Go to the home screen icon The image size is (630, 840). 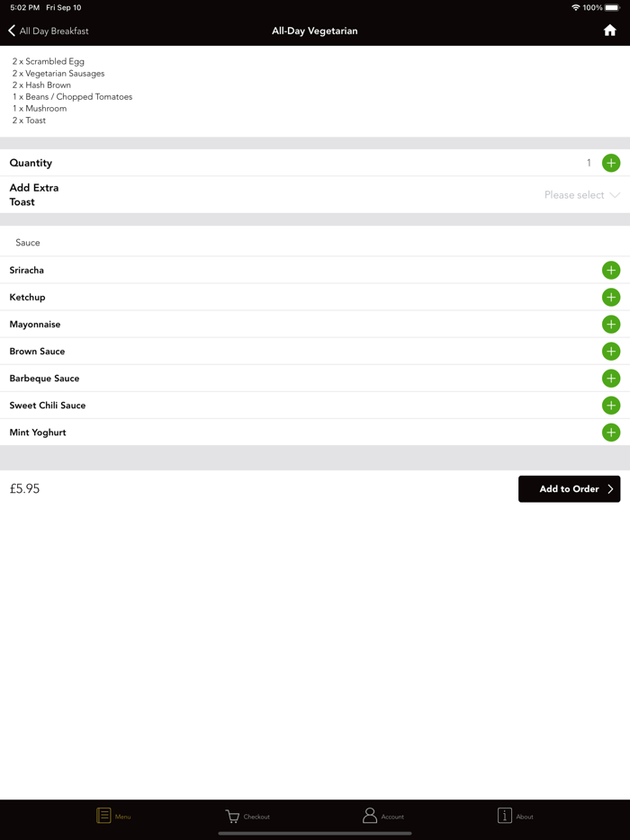click(x=609, y=31)
